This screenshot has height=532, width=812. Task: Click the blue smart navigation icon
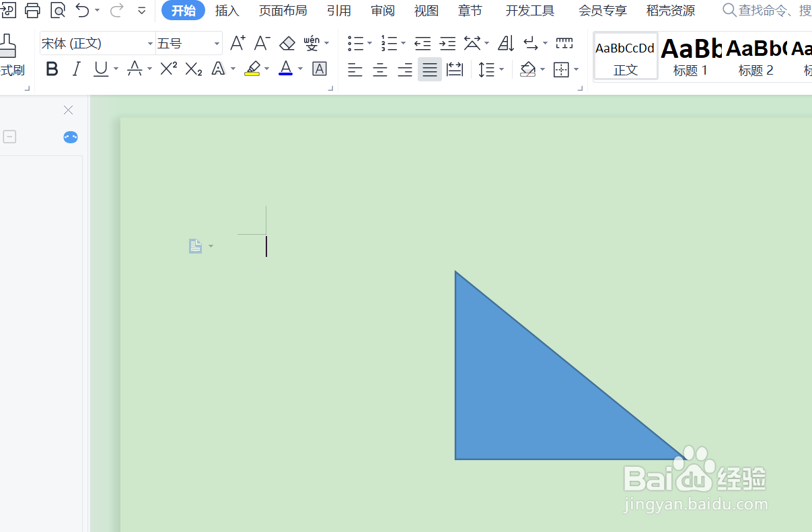[71, 137]
